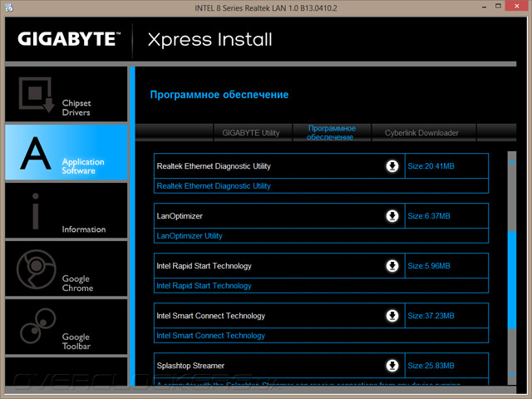Click download icon for LanOptimizer
Image resolution: width=532 pixels, height=399 pixels.
[392, 216]
